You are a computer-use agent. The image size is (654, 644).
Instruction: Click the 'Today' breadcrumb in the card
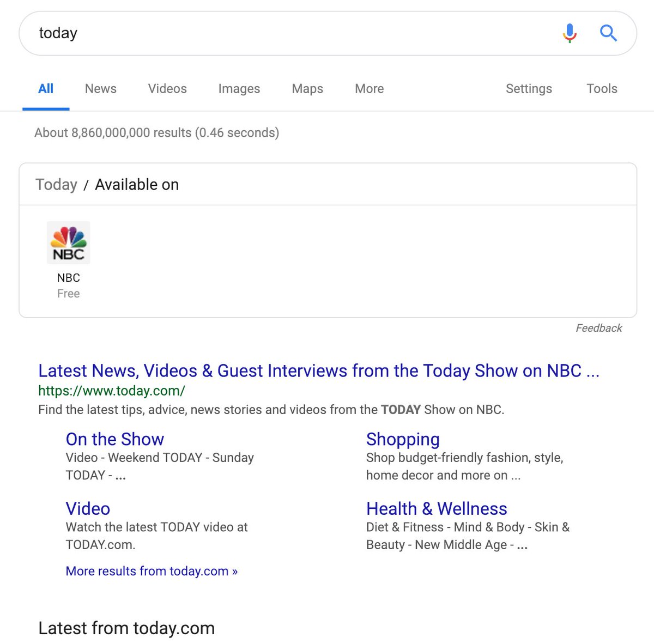point(56,185)
